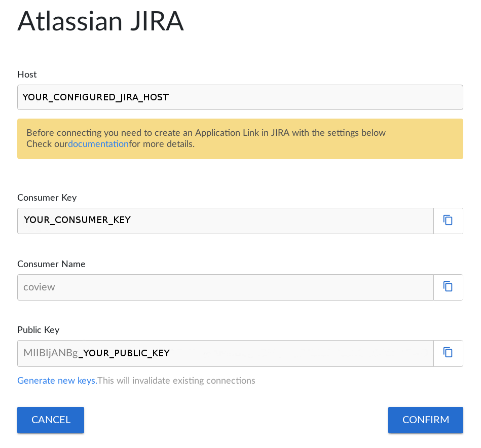481x448 pixels.
Task: Focus the Consumer Key field
Action: (x=226, y=221)
